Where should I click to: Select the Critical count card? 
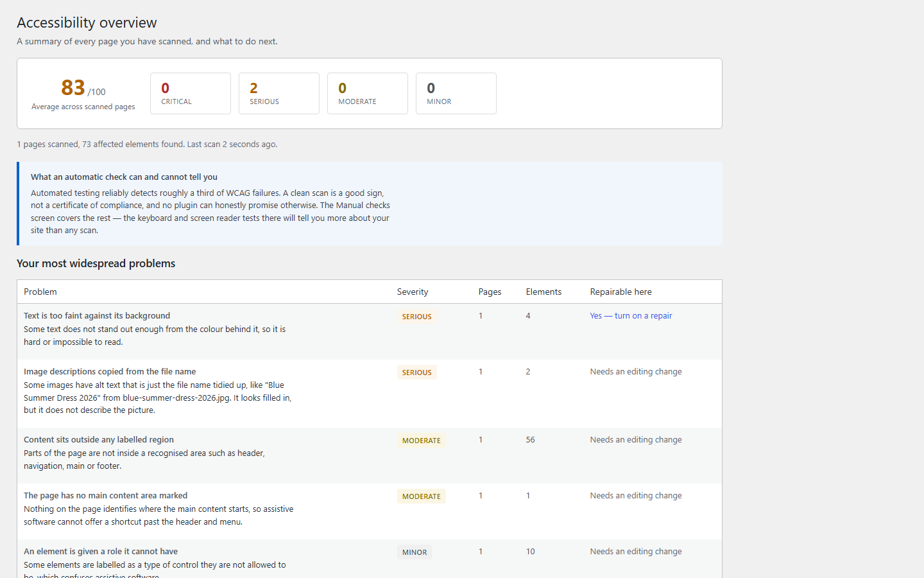(x=191, y=94)
